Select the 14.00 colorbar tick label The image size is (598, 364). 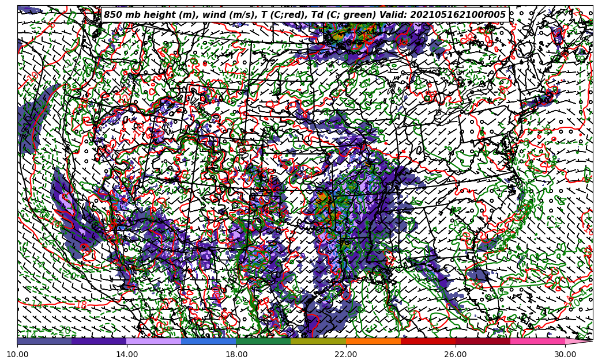click(127, 355)
